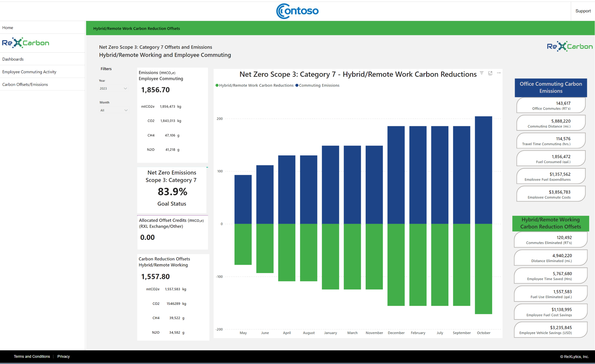
Task: Toggle the Commuting Emissions legend item
Action: [x=317, y=85]
